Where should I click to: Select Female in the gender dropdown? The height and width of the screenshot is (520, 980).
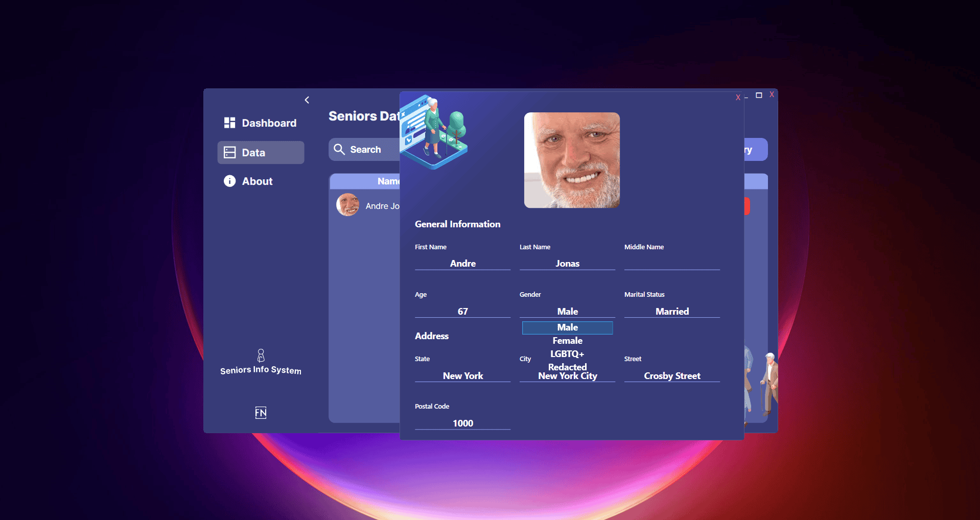pyautogui.click(x=567, y=341)
